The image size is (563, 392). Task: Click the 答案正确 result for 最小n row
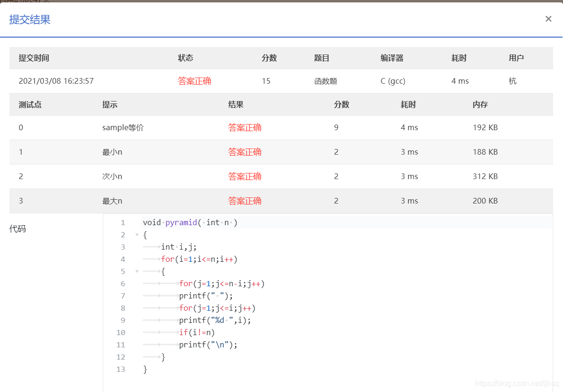(x=245, y=152)
